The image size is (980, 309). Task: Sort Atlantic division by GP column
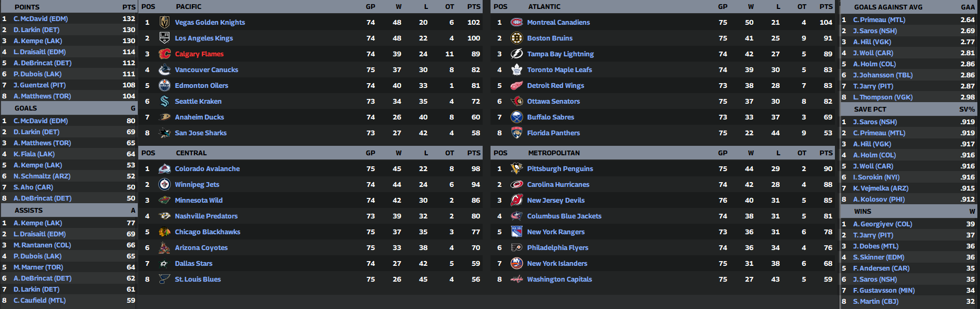pyautogui.click(x=723, y=7)
